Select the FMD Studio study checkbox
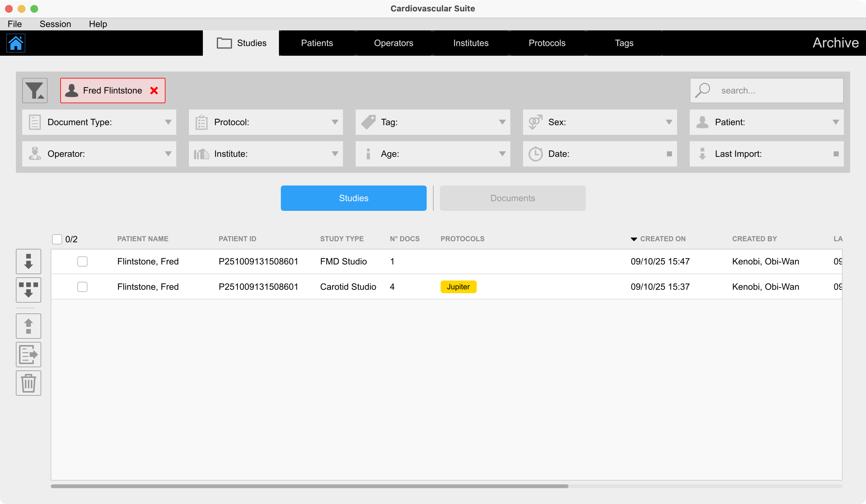This screenshot has height=504, width=866. pos(82,261)
